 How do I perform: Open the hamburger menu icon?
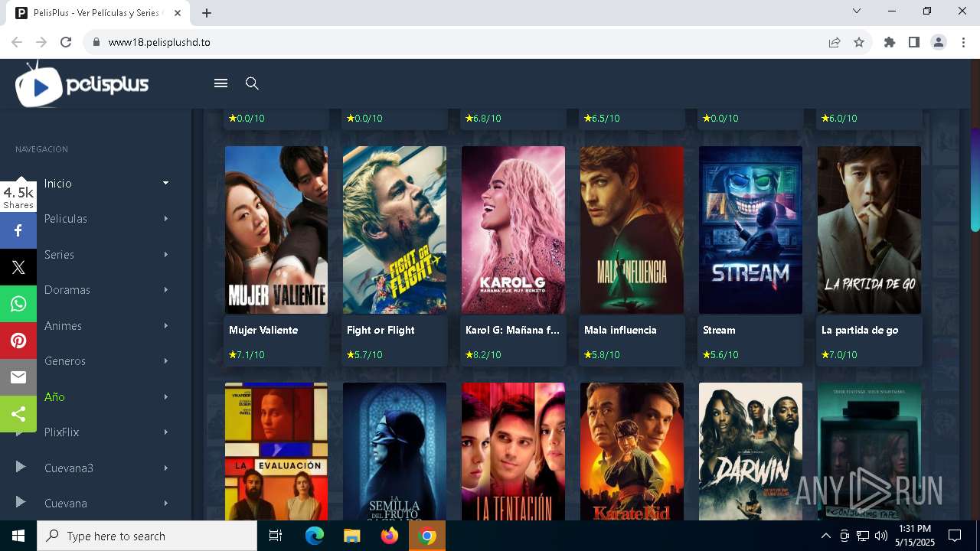(x=221, y=83)
